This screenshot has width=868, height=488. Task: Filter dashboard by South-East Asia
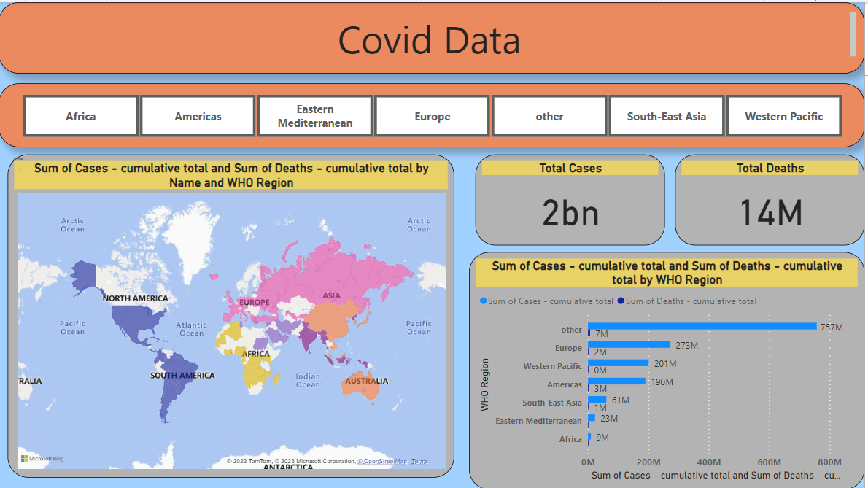tap(667, 116)
